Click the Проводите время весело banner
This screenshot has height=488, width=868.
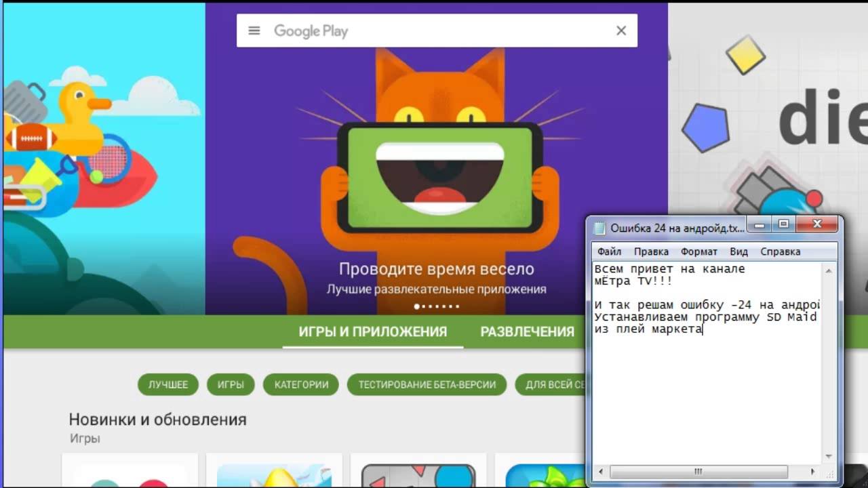tap(436, 159)
